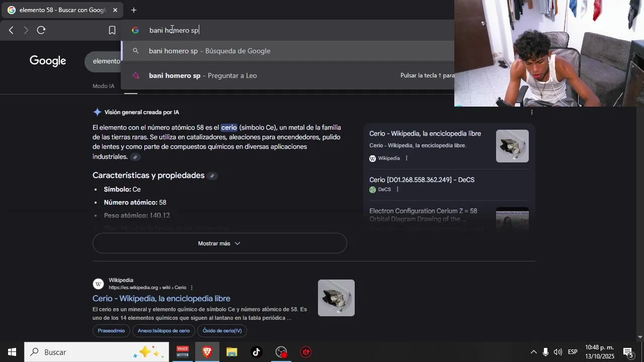Choose bani homero sp Google search suggestion
The image size is (644, 362).
pyautogui.click(x=288, y=51)
